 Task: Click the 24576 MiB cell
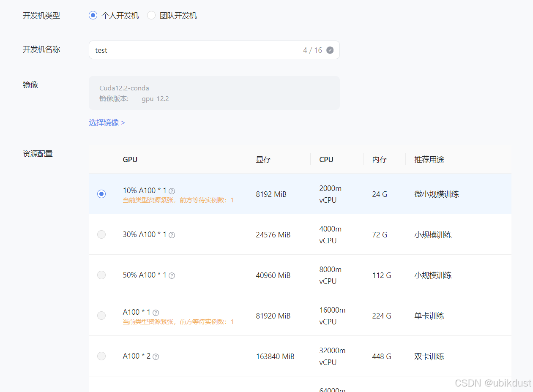pyautogui.click(x=273, y=235)
